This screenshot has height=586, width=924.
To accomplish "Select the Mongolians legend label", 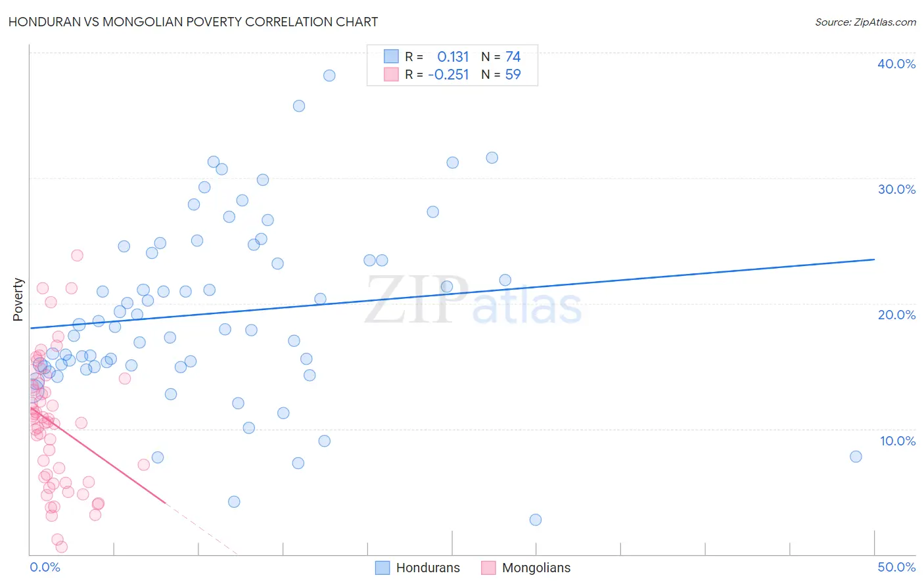I will point(536,568).
